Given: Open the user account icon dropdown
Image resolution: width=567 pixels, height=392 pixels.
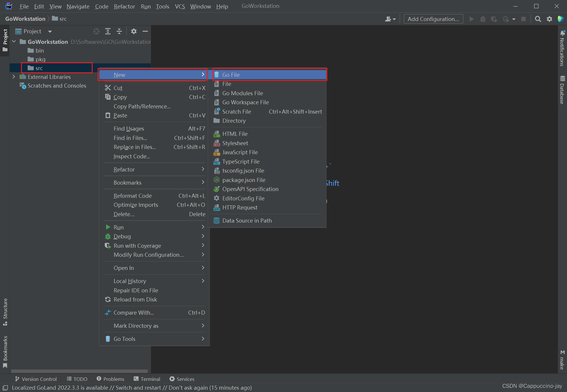Looking at the screenshot, I should pyautogui.click(x=390, y=19).
